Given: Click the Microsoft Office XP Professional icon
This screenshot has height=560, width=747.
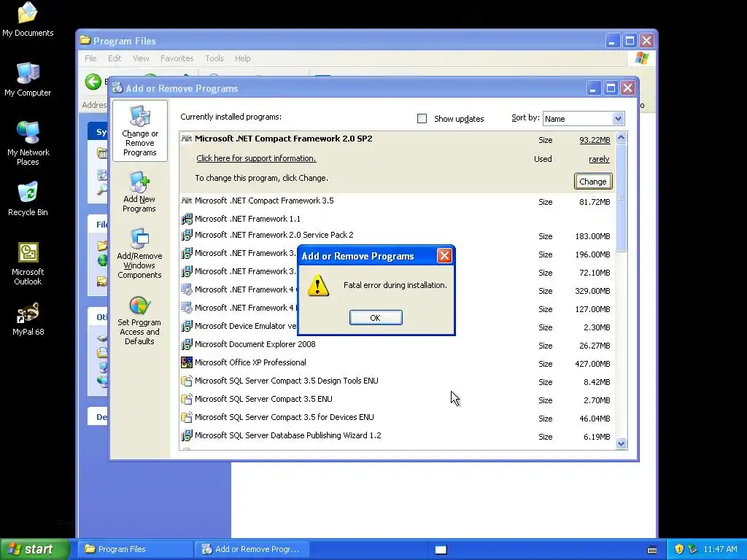Looking at the screenshot, I should [186, 362].
